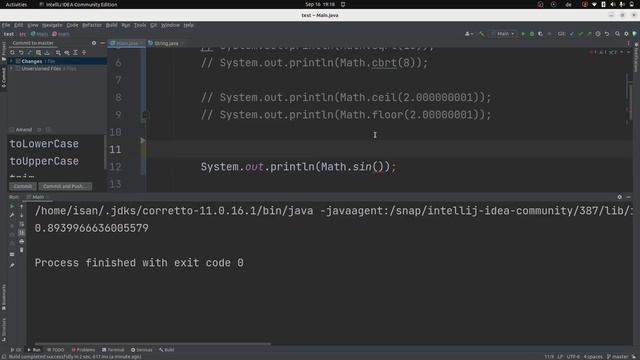Switch to the Main.java editor tab
This screenshot has height=360, width=640.
pos(126,43)
